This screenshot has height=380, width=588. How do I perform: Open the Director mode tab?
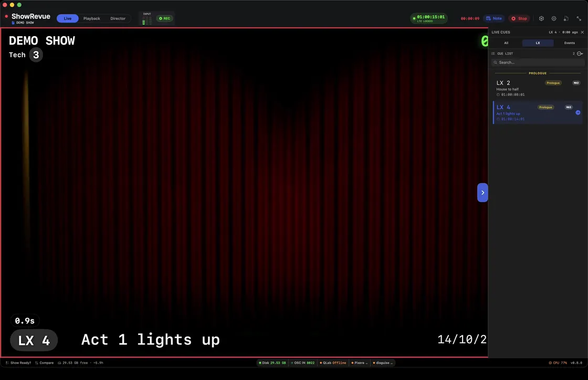[x=118, y=18]
